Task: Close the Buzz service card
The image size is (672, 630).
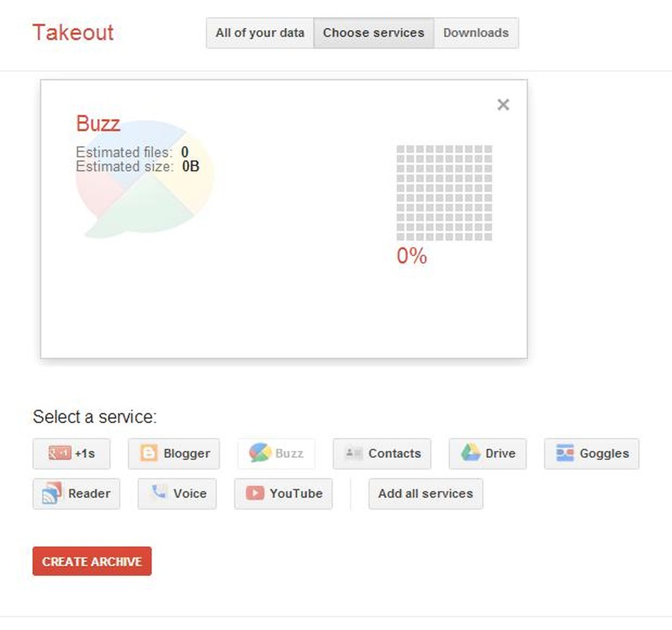Action: click(x=503, y=105)
